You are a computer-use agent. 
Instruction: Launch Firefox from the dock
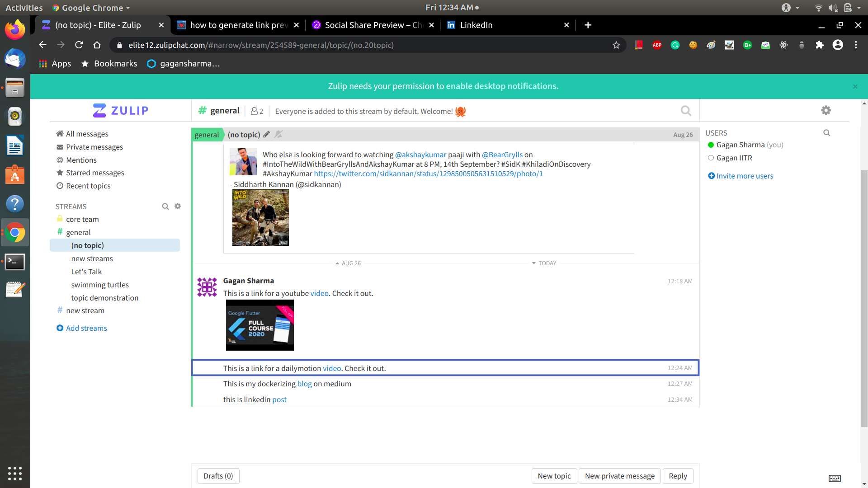(x=15, y=30)
